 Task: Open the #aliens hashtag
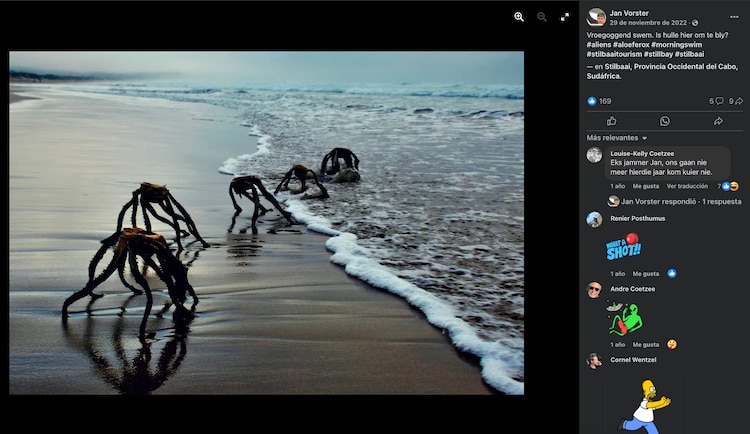coord(604,45)
